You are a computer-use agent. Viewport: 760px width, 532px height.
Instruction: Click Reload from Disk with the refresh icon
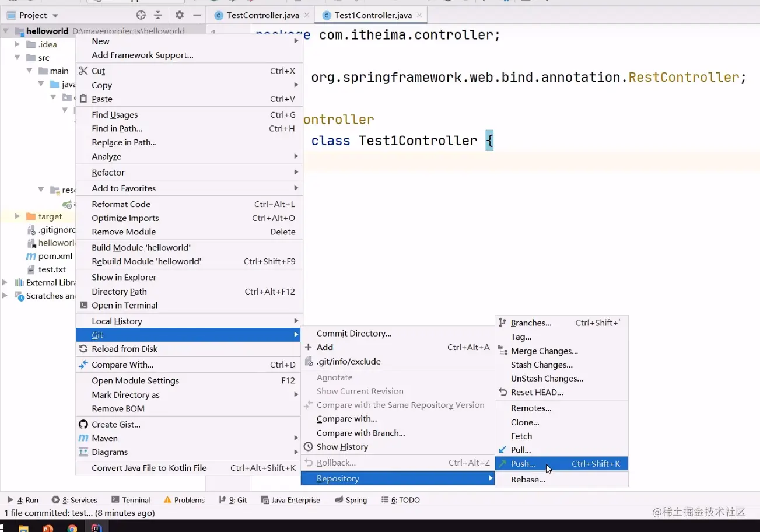click(x=190, y=349)
